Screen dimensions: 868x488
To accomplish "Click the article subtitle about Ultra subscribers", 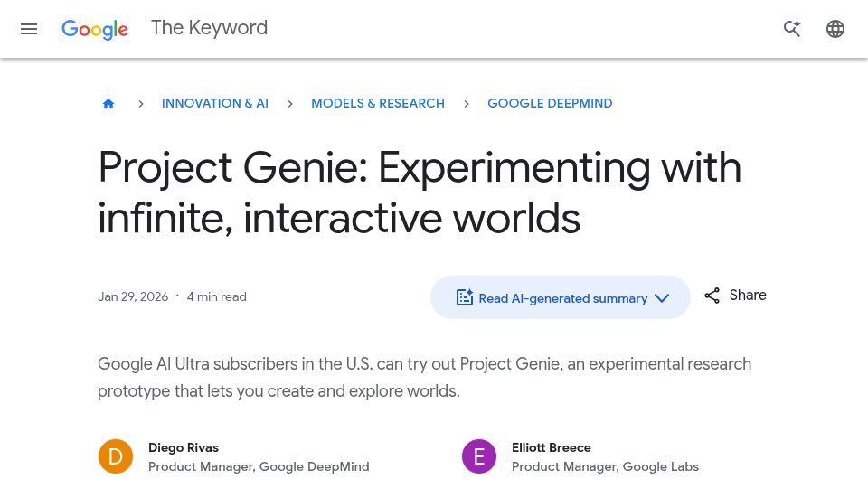I will coord(425,378).
